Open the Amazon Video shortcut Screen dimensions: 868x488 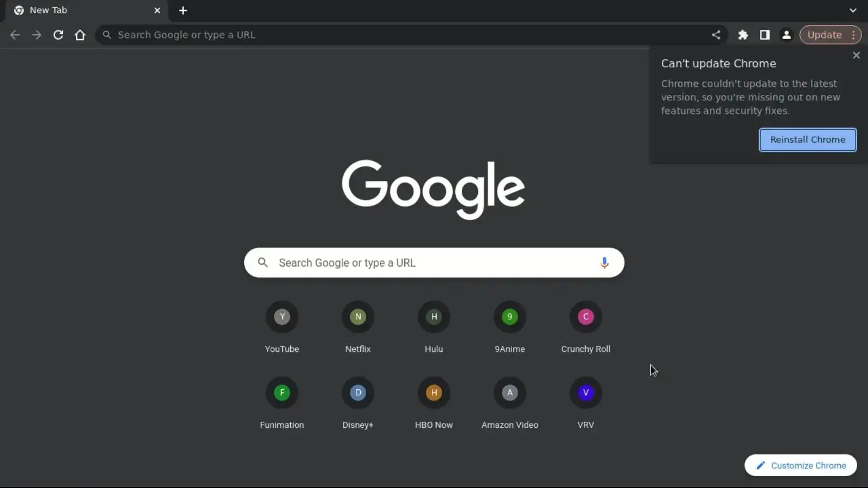510,404
